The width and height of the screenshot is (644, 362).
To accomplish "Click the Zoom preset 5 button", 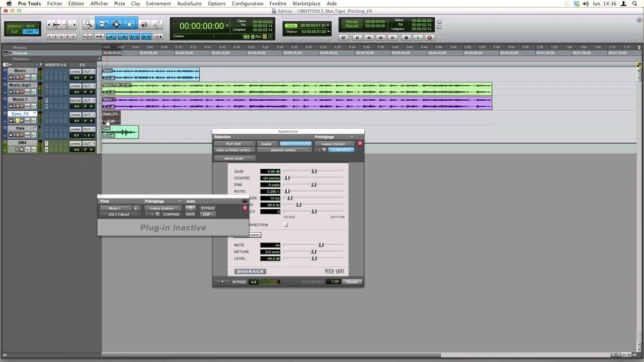I will coord(74,37).
